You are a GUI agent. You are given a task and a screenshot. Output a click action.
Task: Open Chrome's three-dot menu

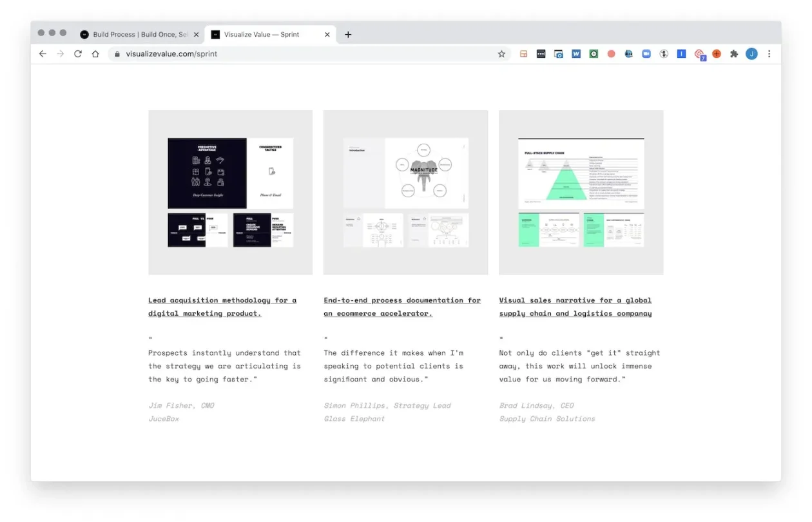click(x=769, y=54)
